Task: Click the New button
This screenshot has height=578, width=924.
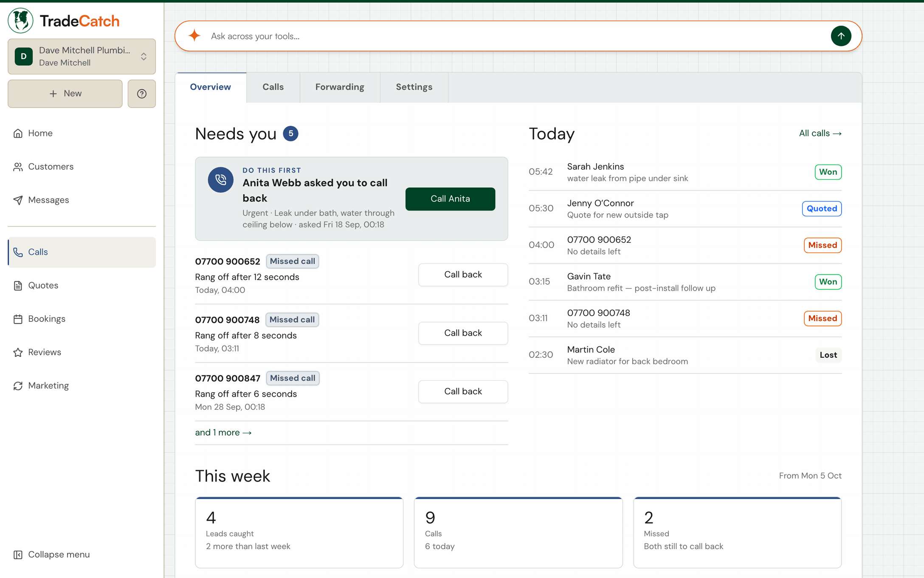Action: (65, 93)
